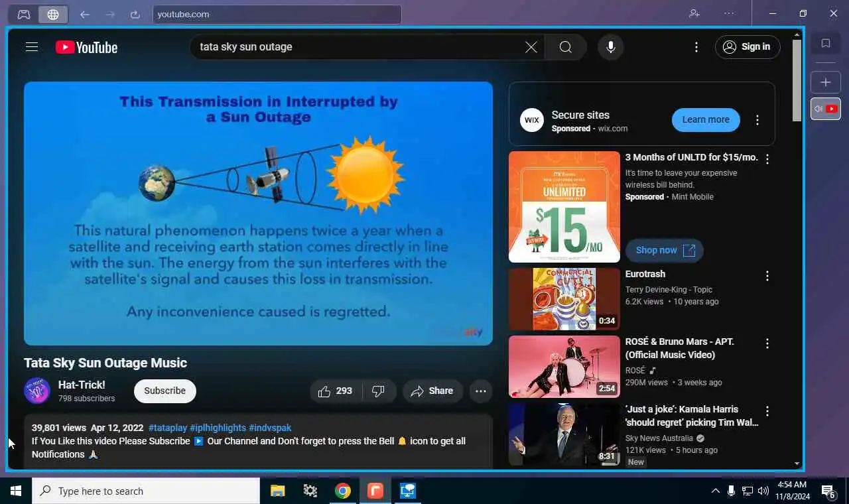The image size is (849, 504).
Task: Click the taskbar search box
Action: tap(146, 491)
